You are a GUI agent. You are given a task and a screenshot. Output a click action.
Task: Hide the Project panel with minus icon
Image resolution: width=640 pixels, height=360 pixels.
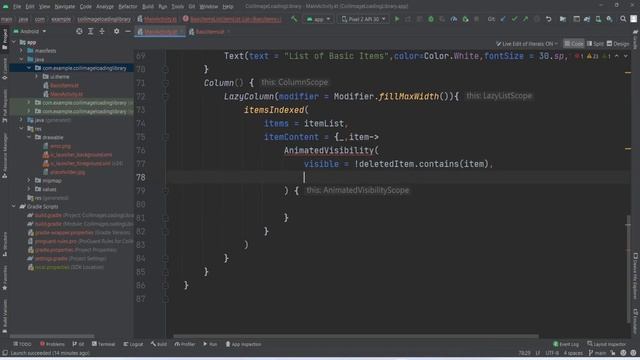point(128,31)
